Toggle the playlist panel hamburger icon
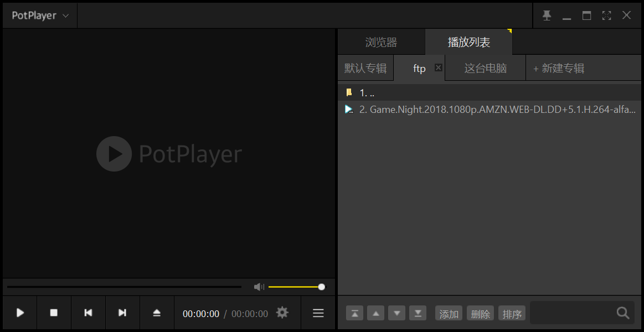 pyautogui.click(x=318, y=313)
